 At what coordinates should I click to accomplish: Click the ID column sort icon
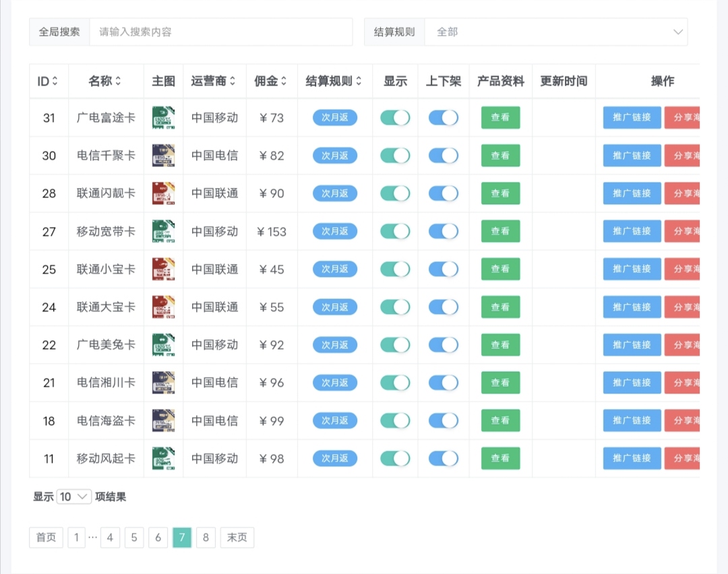coord(55,82)
